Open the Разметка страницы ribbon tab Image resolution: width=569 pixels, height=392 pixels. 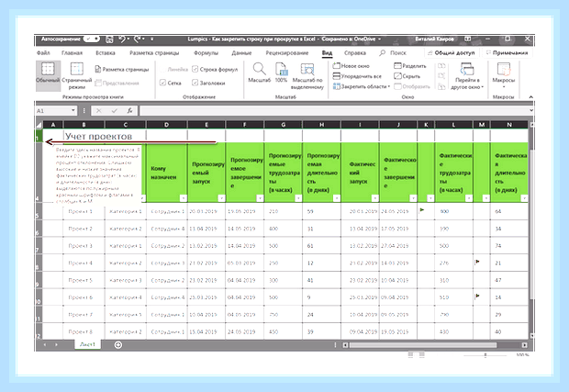[x=154, y=53]
